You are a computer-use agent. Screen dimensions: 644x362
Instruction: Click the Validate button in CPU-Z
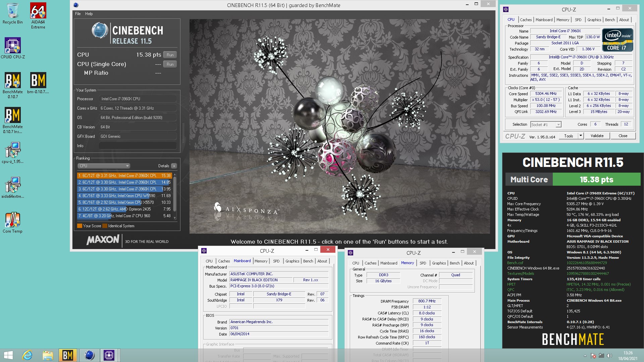(597, 136)
